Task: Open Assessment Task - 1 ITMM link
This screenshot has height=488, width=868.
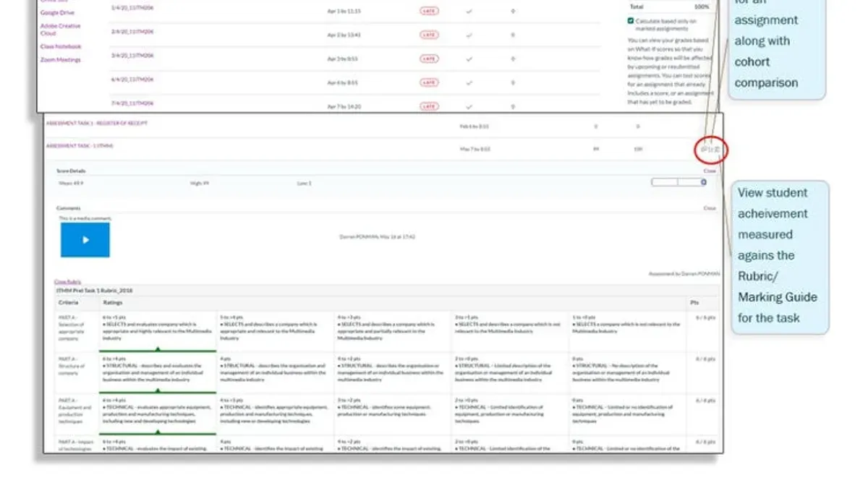Action: [80, 146]
